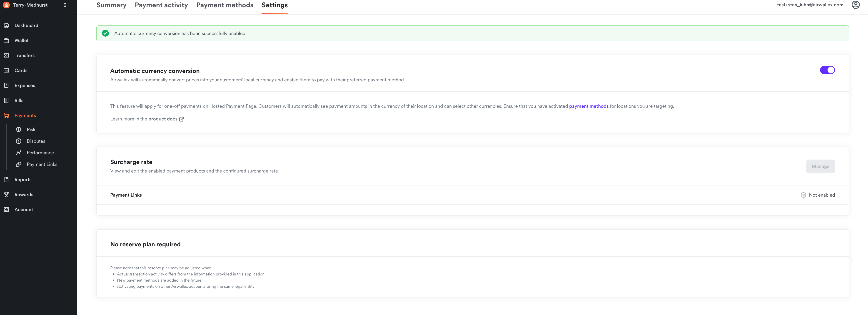The image size is (868, 315).
Task: Expand the Terry-Medhurst account switcher
Action: coord(65,5)
